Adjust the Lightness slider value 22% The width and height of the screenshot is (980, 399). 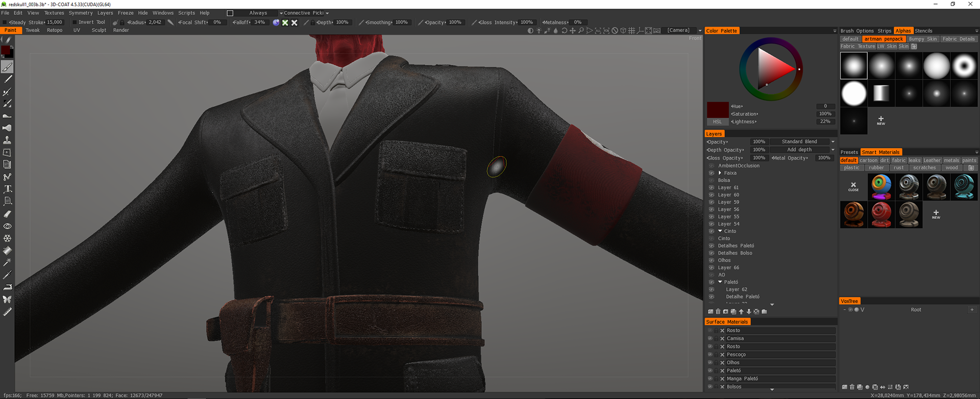click(825, 121)
